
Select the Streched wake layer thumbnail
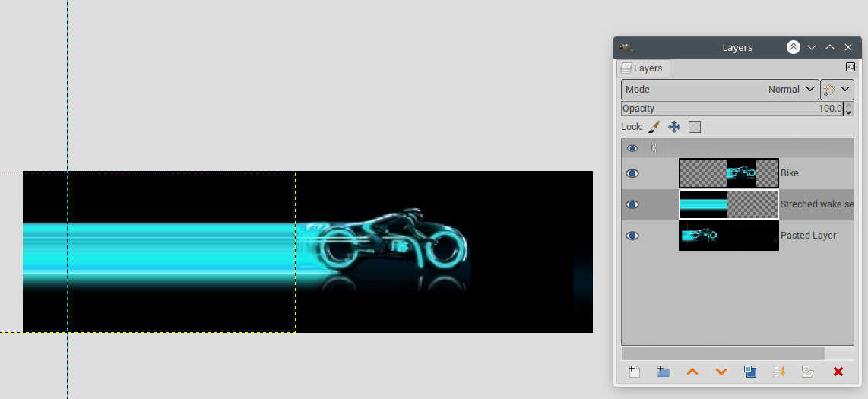coord(728,204)
